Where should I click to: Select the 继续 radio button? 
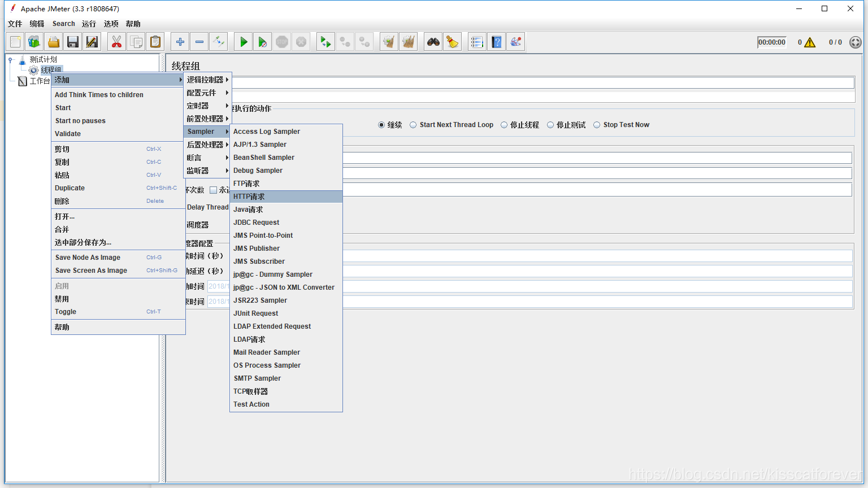coord(381,125)
